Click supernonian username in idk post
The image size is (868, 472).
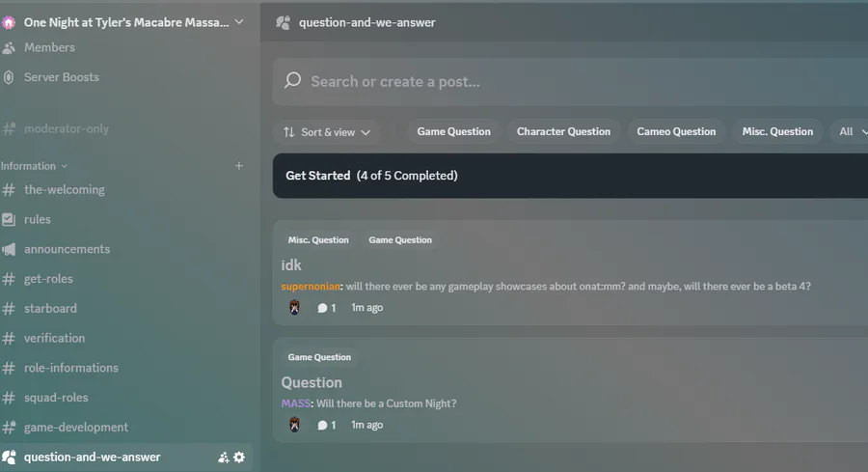point(311,287)
